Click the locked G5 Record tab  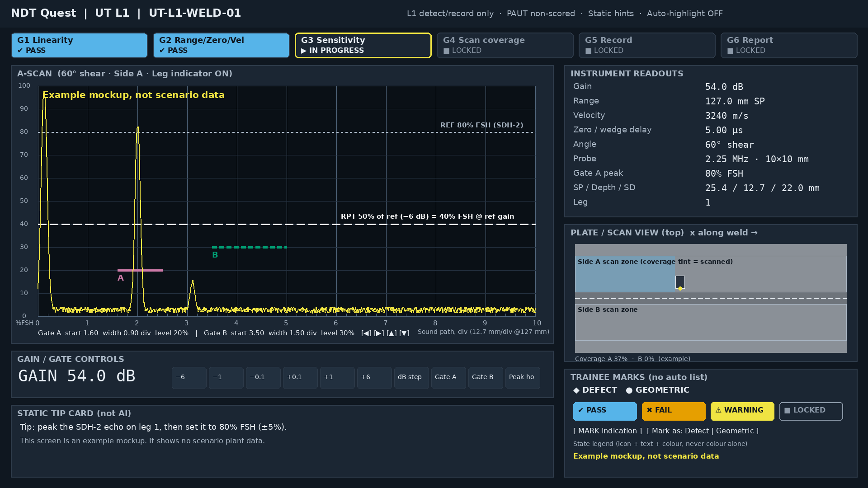click(647, 45)
